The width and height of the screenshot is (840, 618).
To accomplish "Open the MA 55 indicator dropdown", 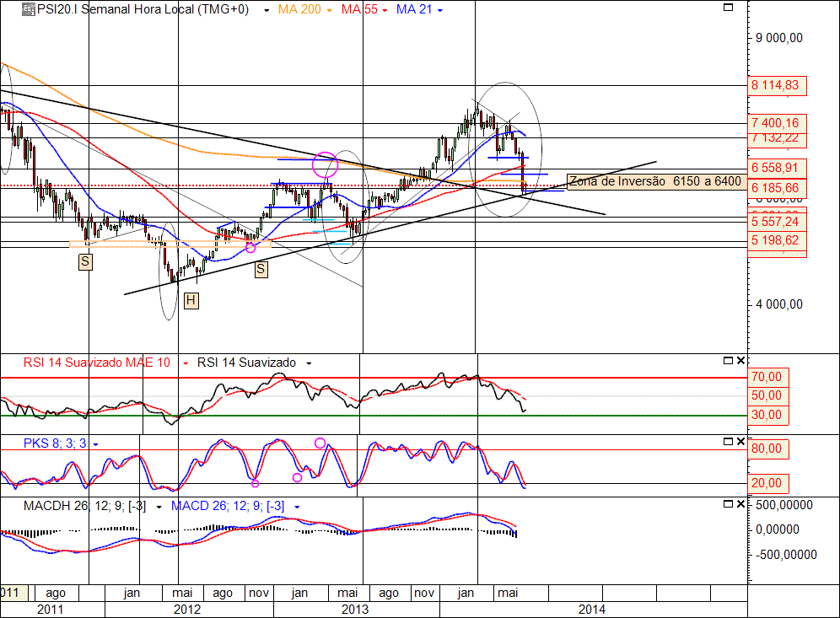I will 385,11.
